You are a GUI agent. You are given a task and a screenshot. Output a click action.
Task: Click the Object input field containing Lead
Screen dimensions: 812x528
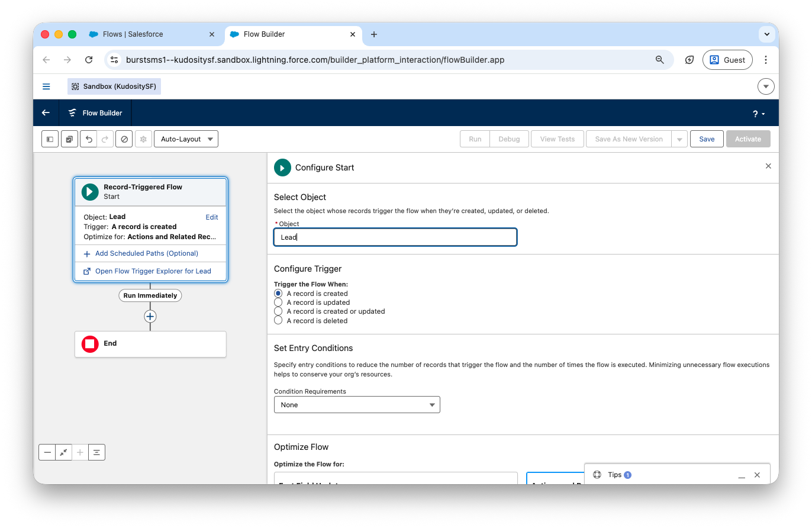pyautogui.click(x=395, y=237)
